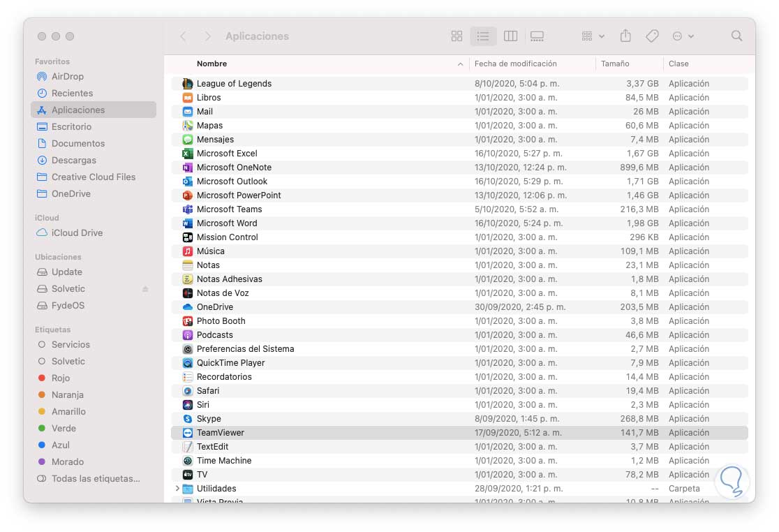Switch to list view

(x=483, y=36)
